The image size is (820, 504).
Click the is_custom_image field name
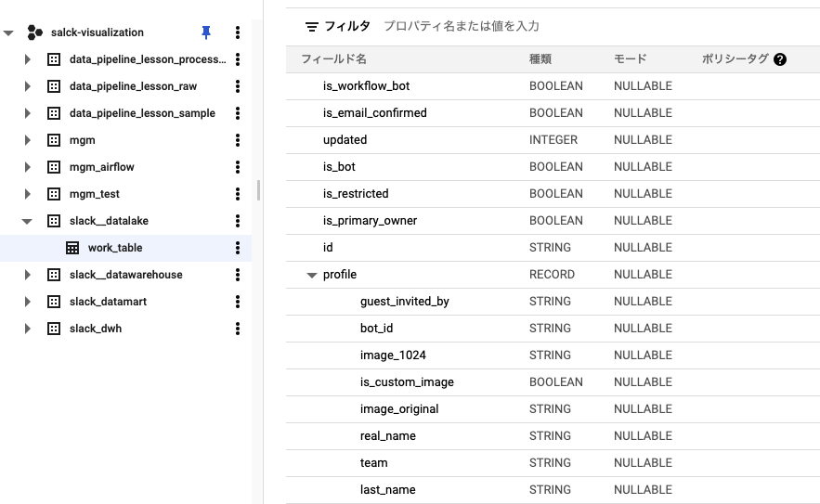click(407, 382)
